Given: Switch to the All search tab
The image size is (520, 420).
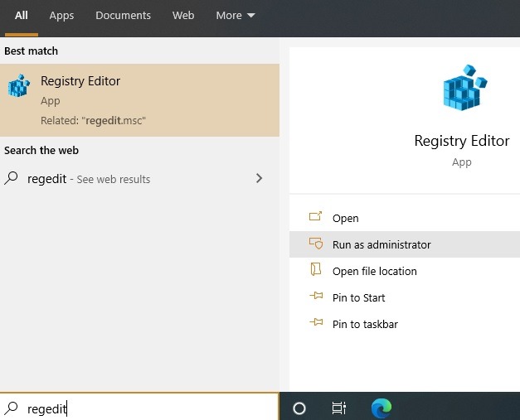Looking at the screenshot, I should [x=22, y=16].
